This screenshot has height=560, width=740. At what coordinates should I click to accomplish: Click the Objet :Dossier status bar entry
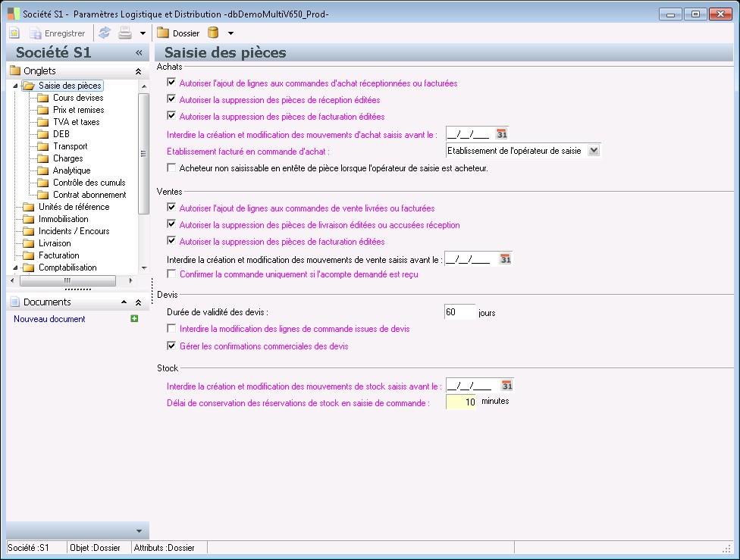(95, 548)
